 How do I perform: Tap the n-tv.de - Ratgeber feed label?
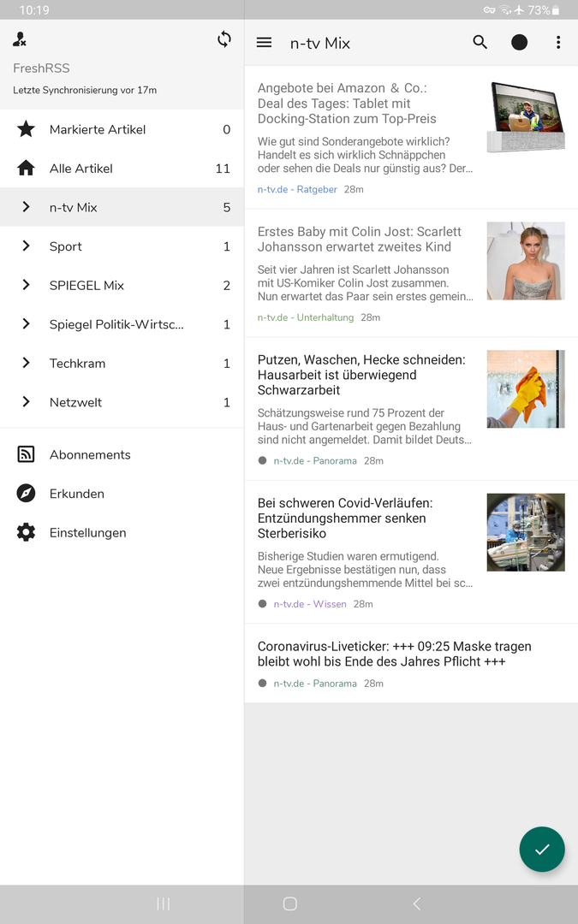(x=297, y=189)
